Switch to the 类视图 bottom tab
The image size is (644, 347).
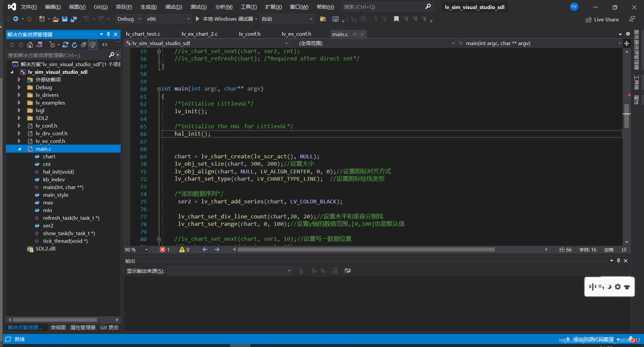[58, 328]
